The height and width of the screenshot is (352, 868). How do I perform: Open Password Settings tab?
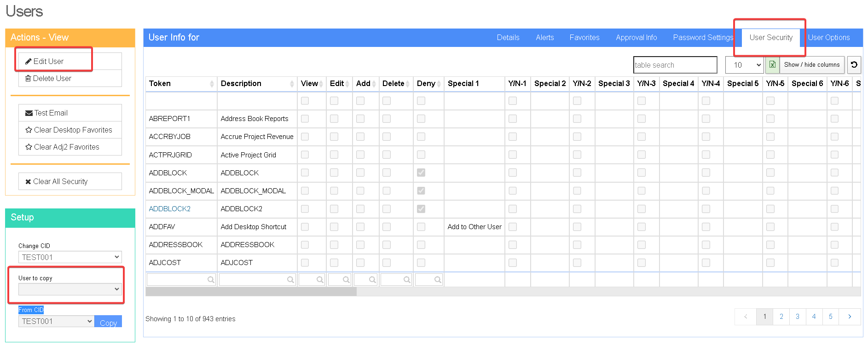tap(703, 38)
